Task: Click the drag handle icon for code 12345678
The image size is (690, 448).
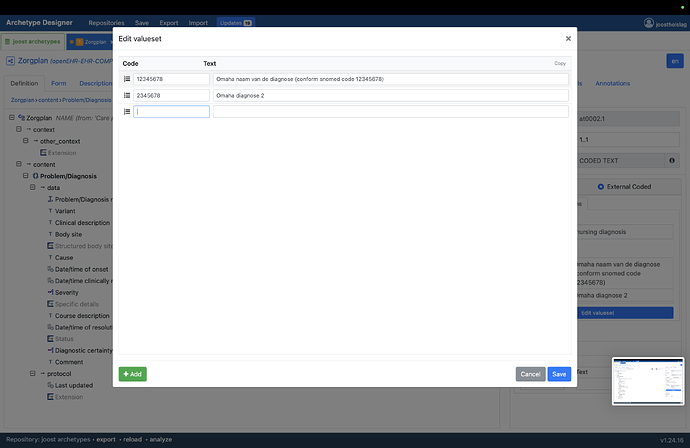Action: coord(127,79)
